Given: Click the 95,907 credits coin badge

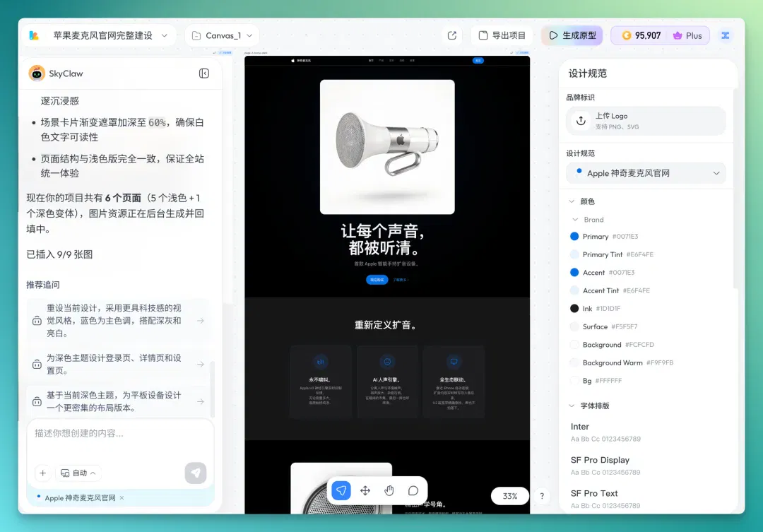Looking at the screenshot, I should (x=641, y=35).
